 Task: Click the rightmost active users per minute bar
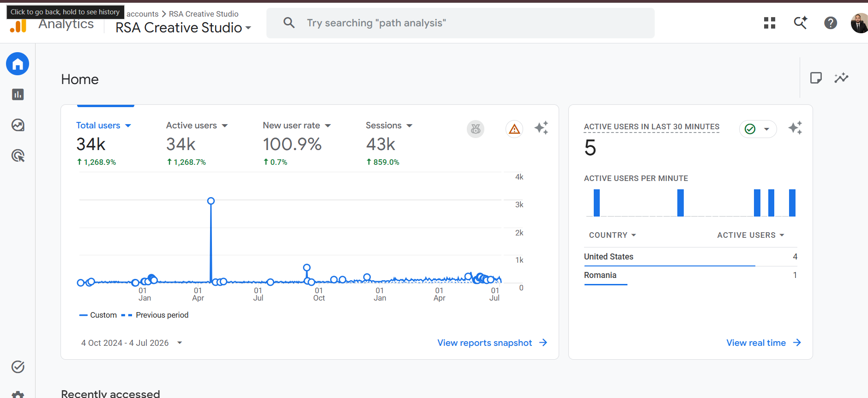point(792,203)
